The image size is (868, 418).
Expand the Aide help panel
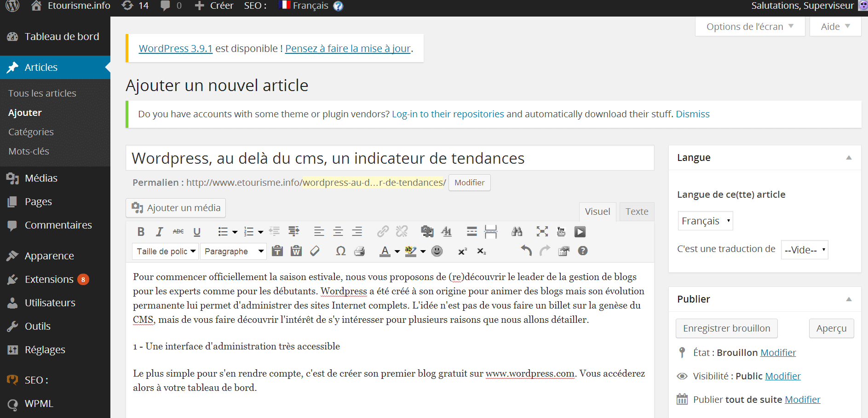pyautogui.click(x=835, y=27)
